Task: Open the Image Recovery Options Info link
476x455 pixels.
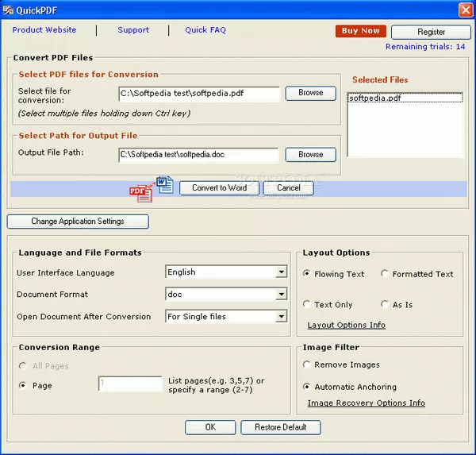Action: click(366, 403)
